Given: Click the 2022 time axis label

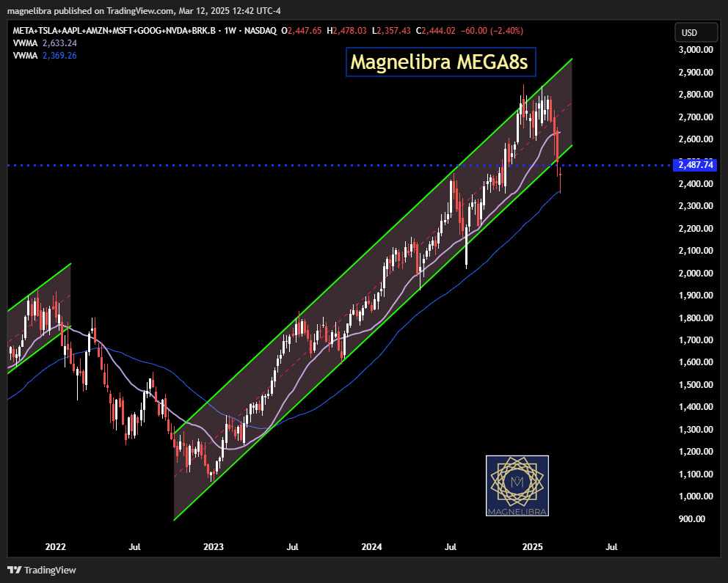Looking at the screenshot, I should pyautogui.click(x=55, y=547).
